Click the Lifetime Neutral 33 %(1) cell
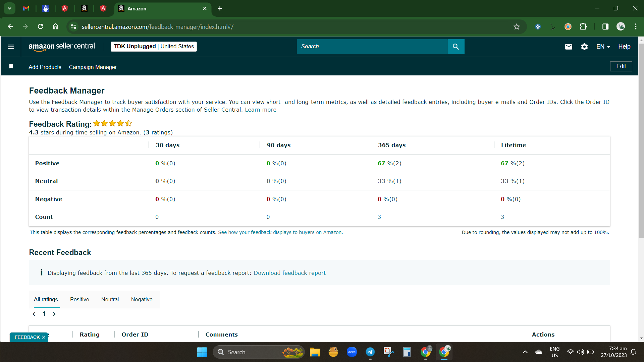The height and width of the screenshot is (362, 644). (x=513, y=181)
